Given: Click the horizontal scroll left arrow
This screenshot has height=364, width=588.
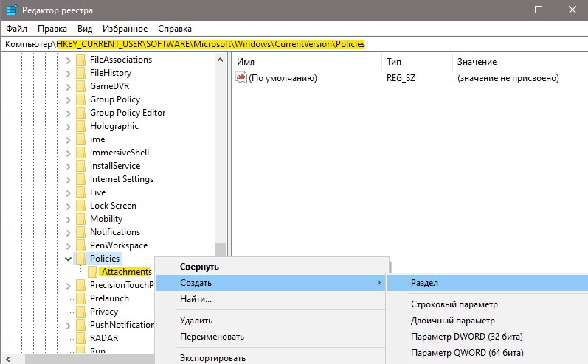Looking at the screenshot, I should (x=8, y=359).
